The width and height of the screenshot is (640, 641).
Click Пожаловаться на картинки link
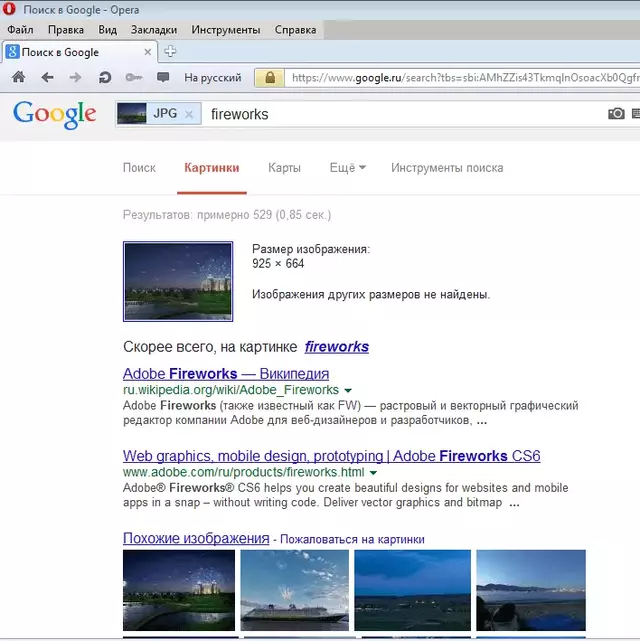352,539
